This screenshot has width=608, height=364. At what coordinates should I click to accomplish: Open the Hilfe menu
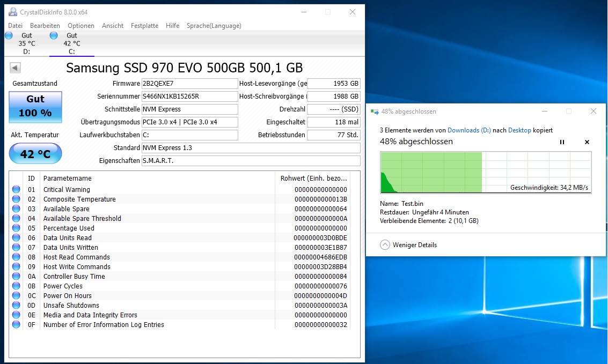173,26
